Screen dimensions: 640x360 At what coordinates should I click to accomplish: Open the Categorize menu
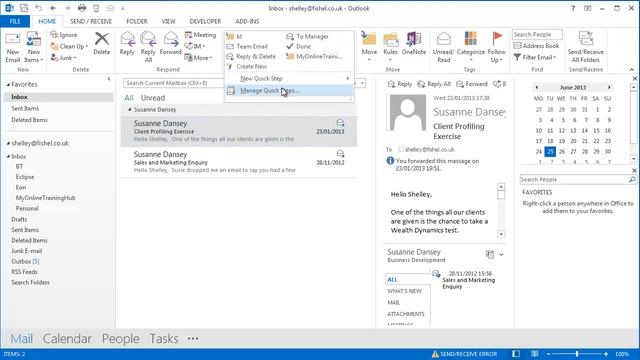(471, 47)
